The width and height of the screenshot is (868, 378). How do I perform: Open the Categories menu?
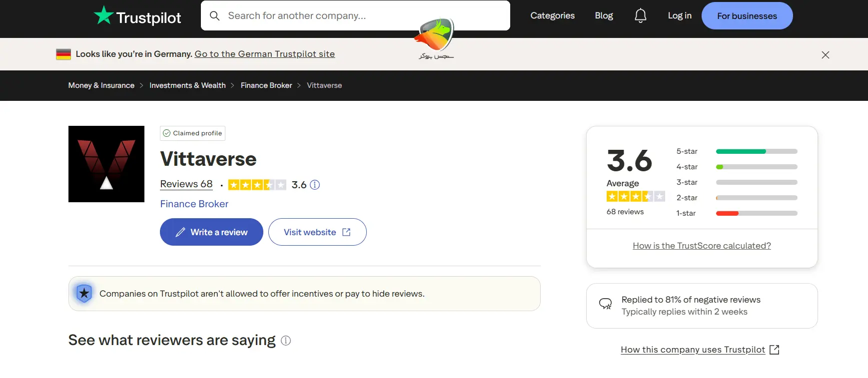click(x=552, y=15)
